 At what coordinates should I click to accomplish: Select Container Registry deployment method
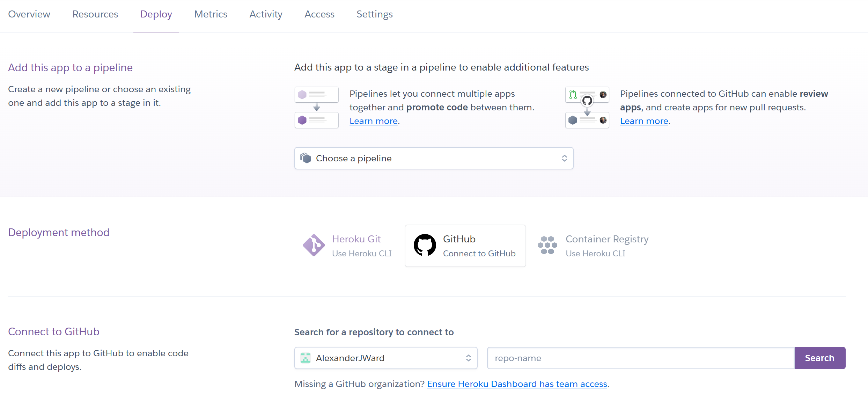pos(606,246)
